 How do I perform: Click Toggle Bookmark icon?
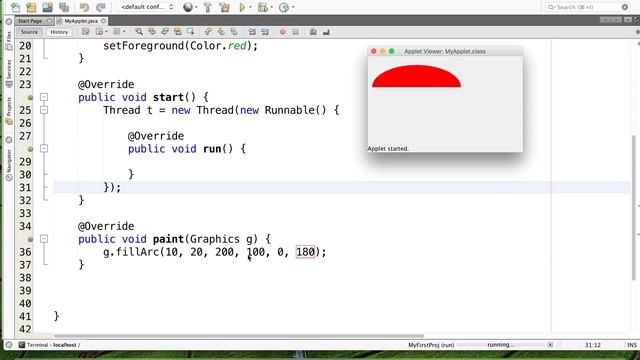point(234,31)
